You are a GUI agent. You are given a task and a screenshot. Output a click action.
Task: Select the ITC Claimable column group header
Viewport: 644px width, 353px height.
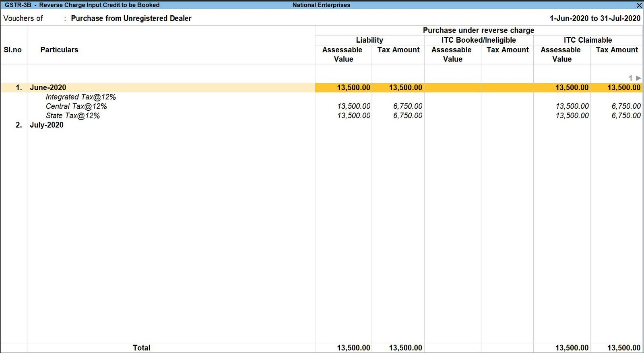(588, 40)
